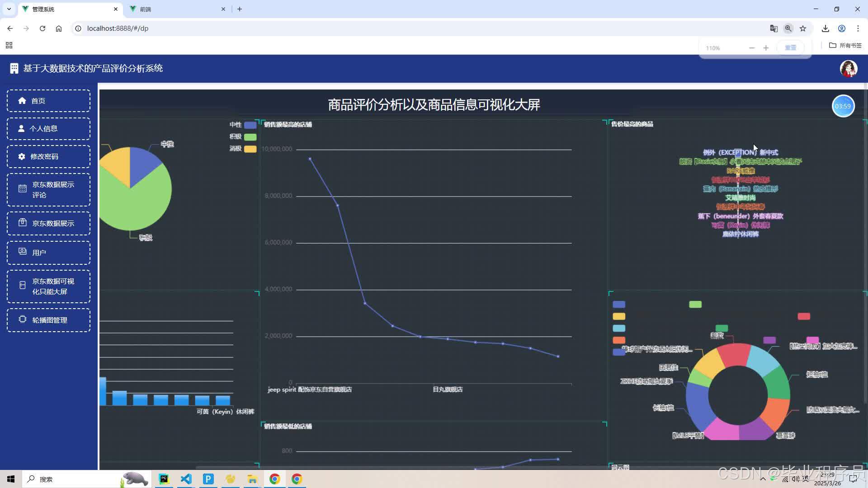Open the Chrome downloads icon

point(826,28)
